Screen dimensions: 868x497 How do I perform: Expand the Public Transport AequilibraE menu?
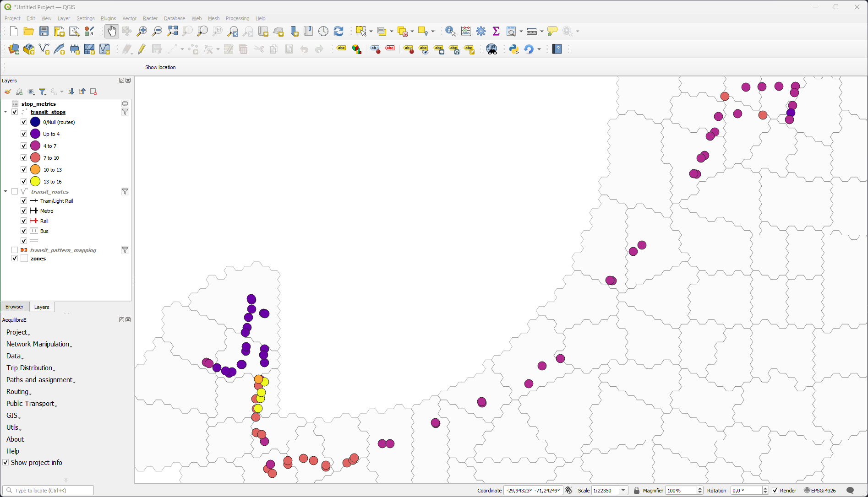click(31, 404)
